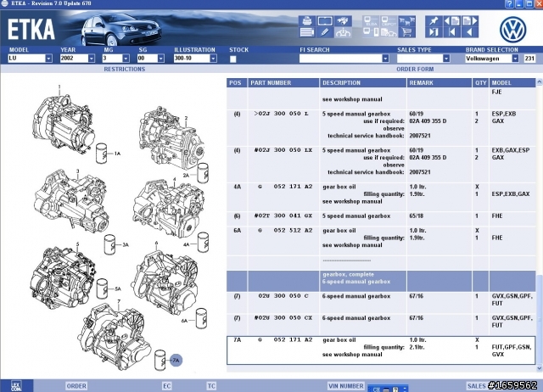Screen dimensions: 543x392
Task: Click the computer-to-phone transfer icon
Action: pos(372,32)
